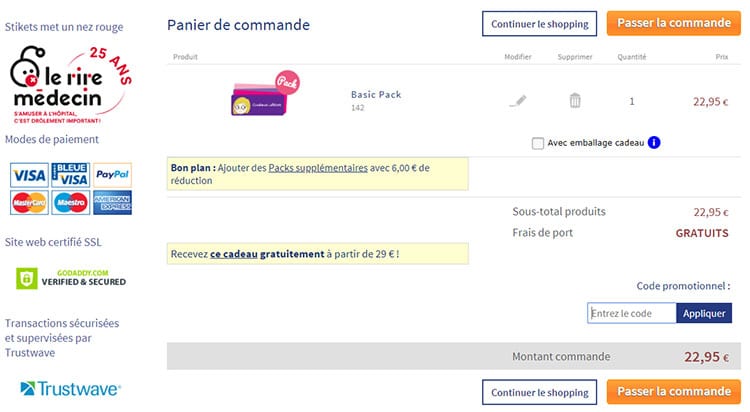750x412 pixels.
Task: Click the PayPal payment logo
Action: click(113, 176)
